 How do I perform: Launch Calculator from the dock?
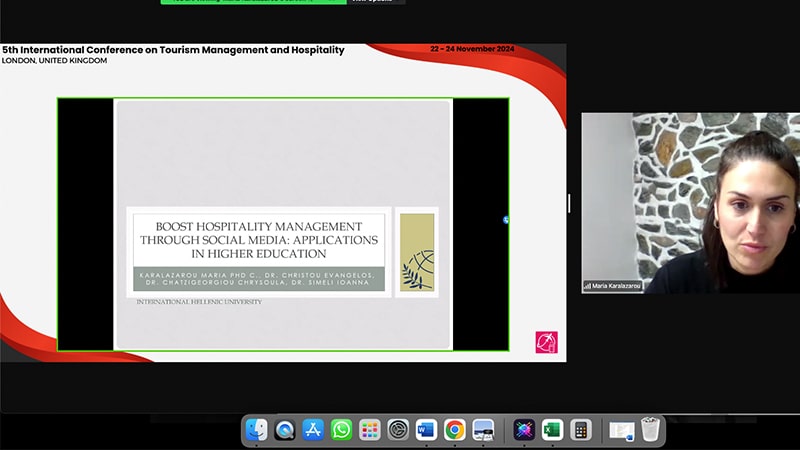tap(580, 430)
